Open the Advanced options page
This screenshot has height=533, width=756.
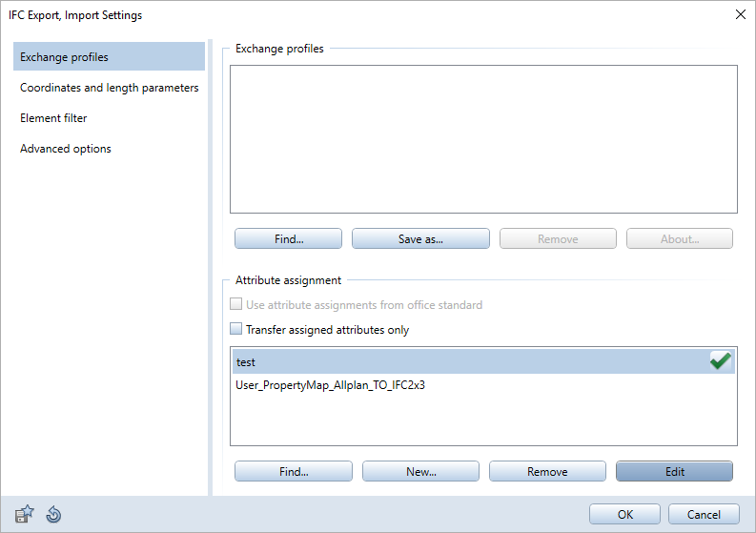pyautogui.click(x=66, y=149)
